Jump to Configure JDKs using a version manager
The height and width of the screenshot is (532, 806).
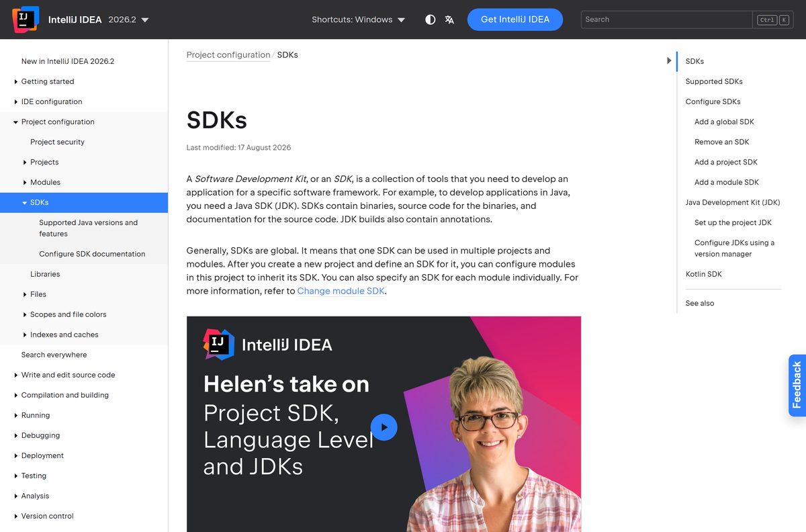click(734, 248)
